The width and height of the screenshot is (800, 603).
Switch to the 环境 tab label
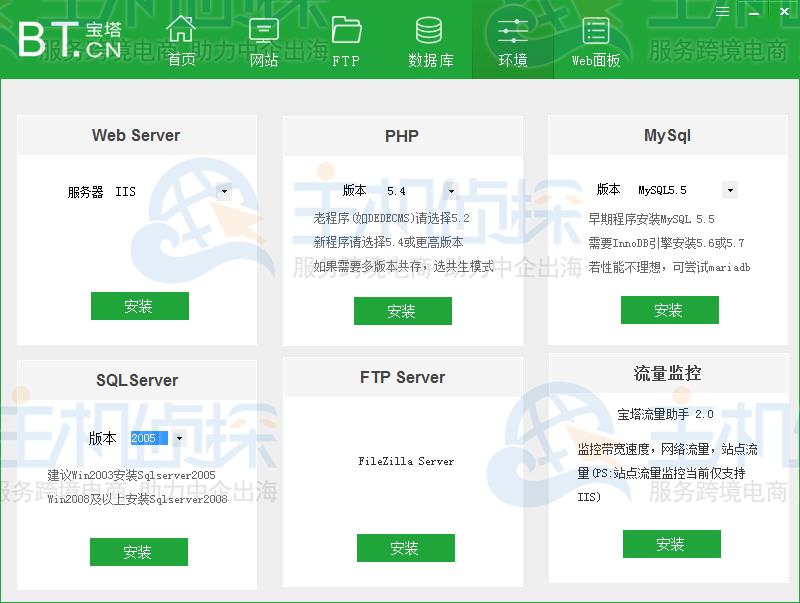pos(513,60)
